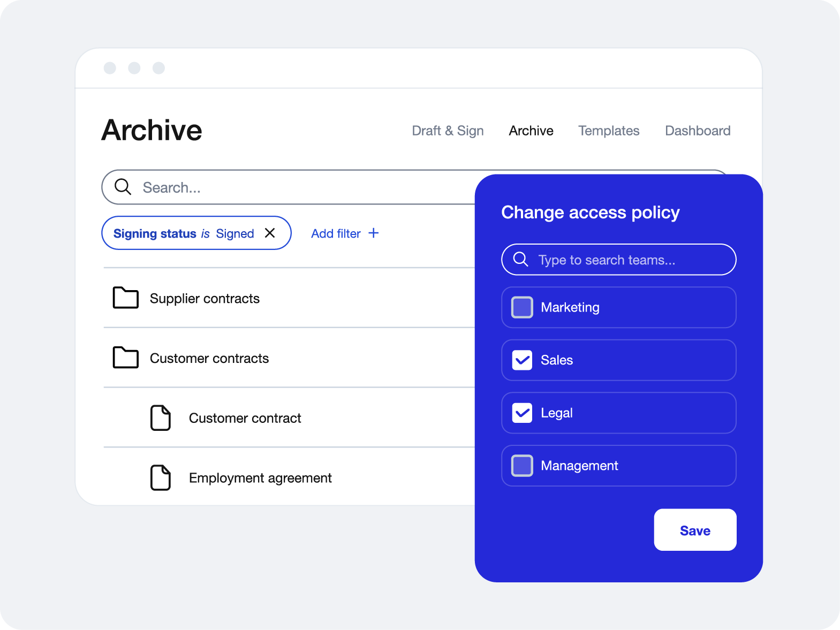Select the Employment agreement document icon
The width and height of the screenshot is (840, 630).
(x=161, y=478)
